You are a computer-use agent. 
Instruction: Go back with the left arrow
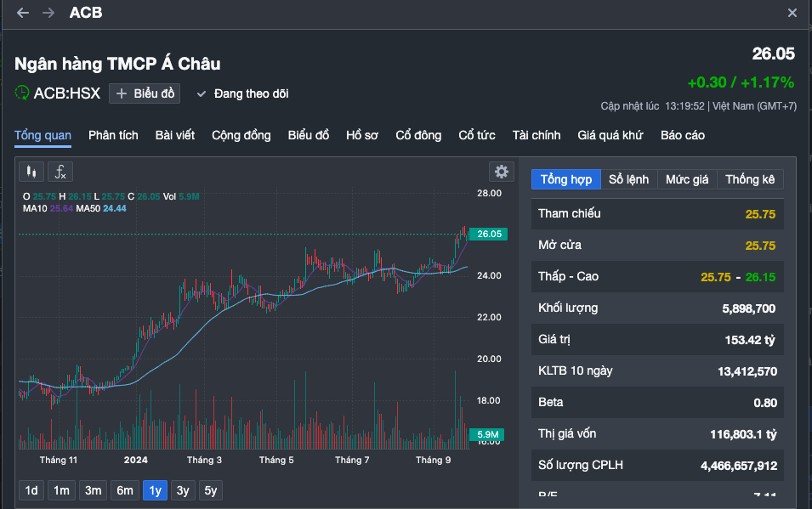[23, 13]
